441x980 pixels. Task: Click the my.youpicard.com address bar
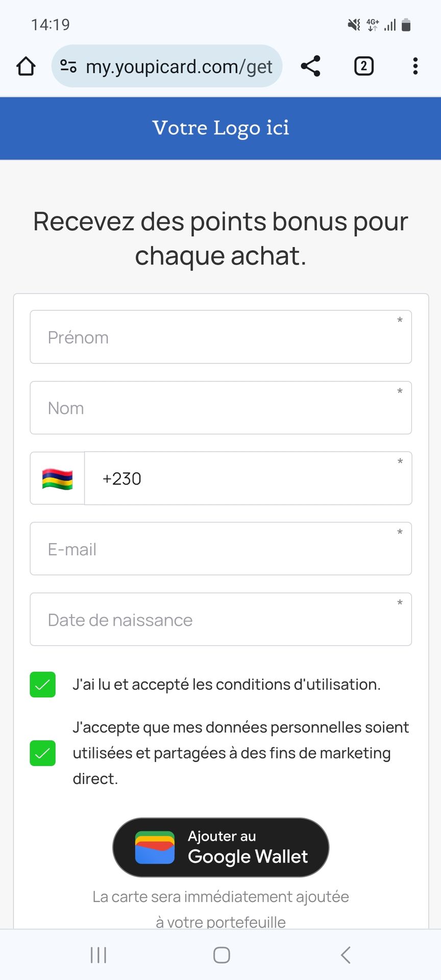click(179, 66)
